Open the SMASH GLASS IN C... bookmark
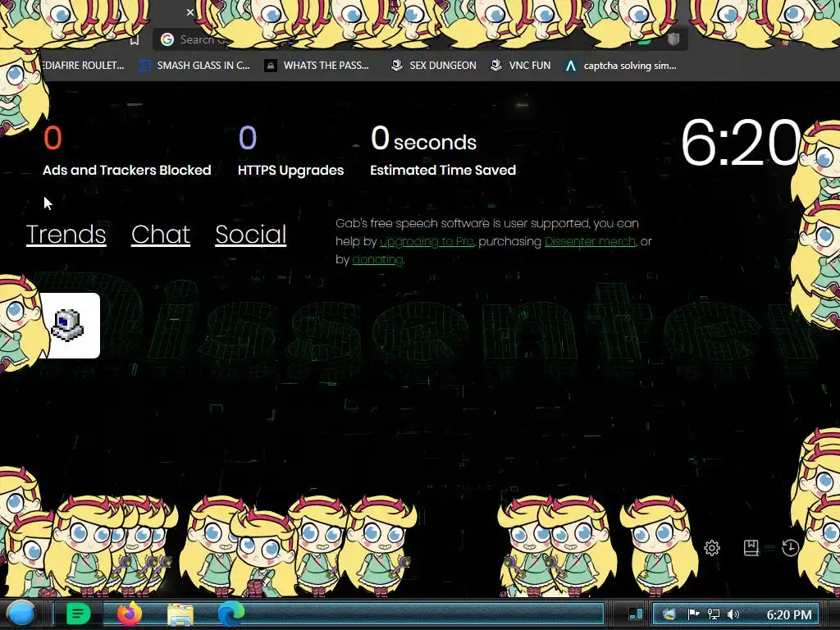 point(194,66)
